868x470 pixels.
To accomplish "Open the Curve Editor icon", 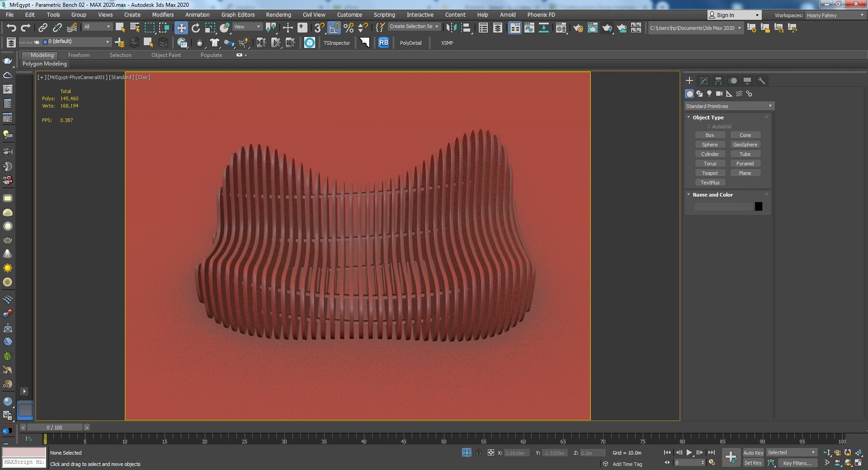I will point(529,28).
